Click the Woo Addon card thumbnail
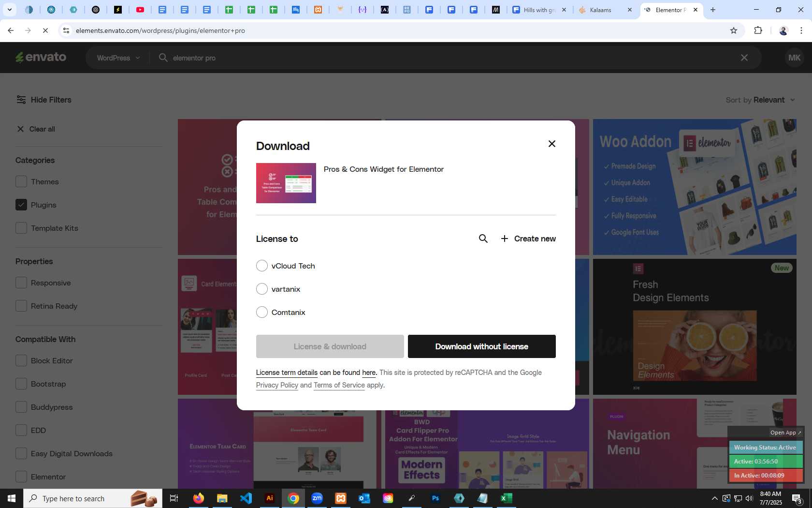 695,187
